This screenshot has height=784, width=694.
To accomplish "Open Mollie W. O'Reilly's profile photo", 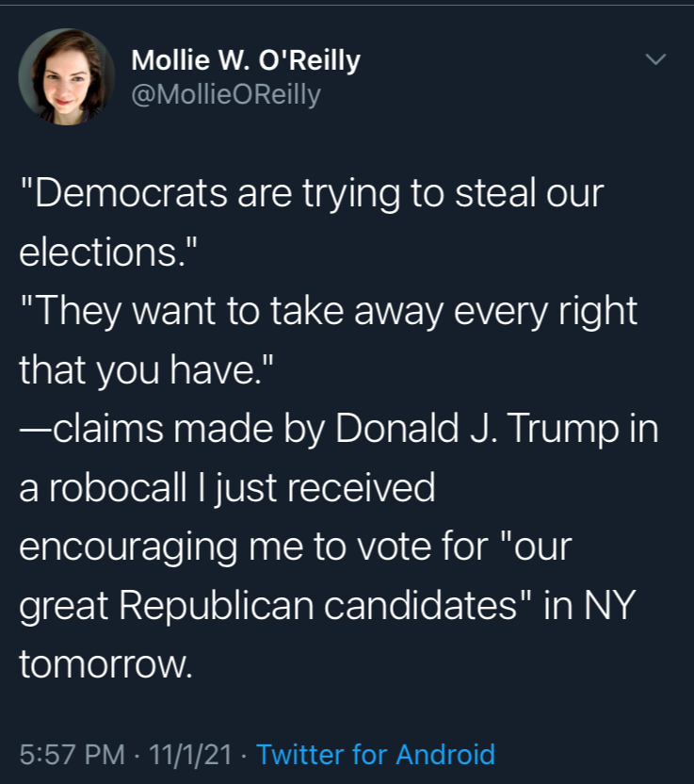I will click(x=67, y=76).
